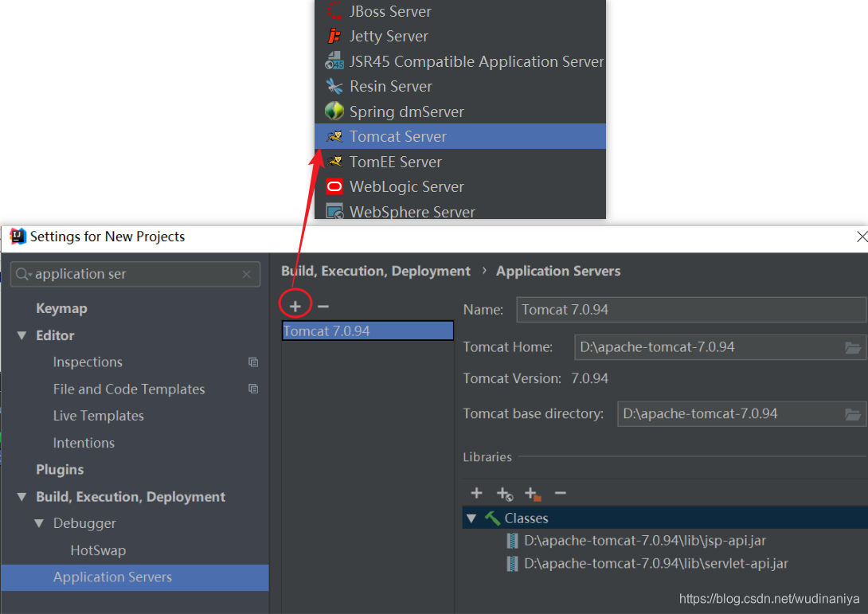Add a new application server with plus
868x614 pixels.
click(295, 306)
